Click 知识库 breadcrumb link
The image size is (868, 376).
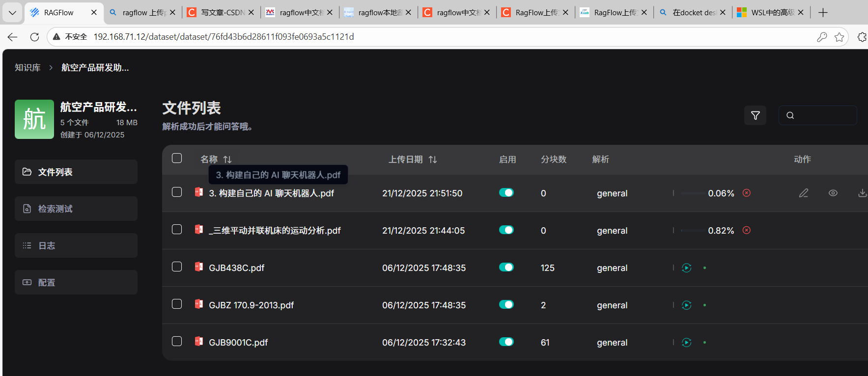(28, 68)
